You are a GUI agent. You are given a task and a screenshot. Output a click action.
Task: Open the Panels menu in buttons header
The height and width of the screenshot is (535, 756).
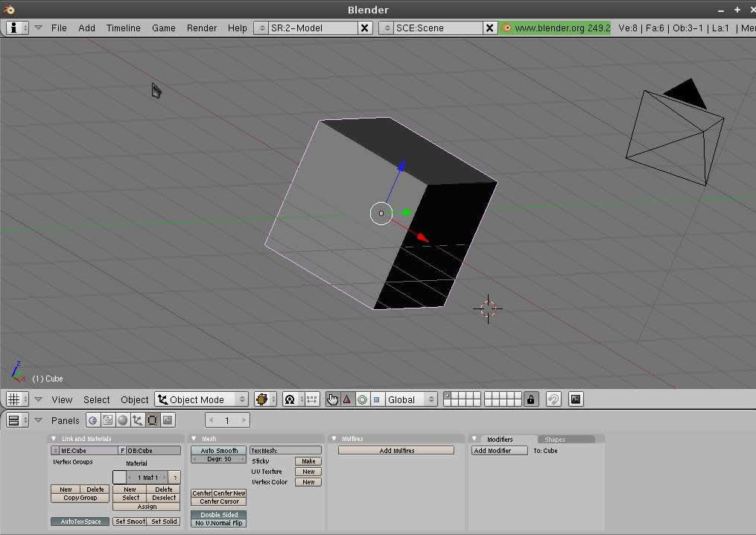click(65, 420)
